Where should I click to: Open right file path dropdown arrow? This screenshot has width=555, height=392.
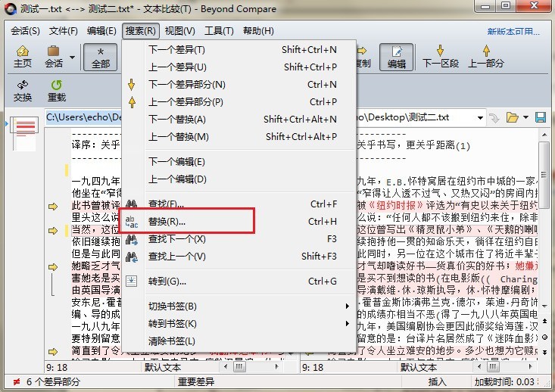tap(480, 118)
